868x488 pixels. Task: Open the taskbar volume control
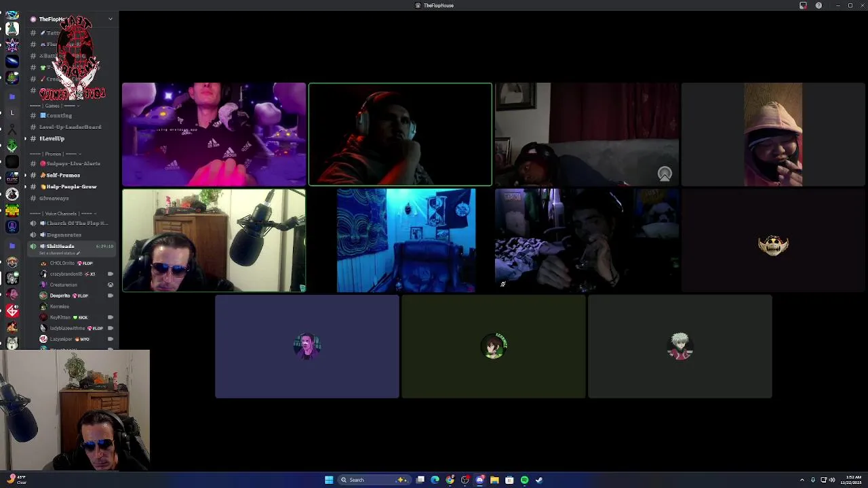pos(832,480)
